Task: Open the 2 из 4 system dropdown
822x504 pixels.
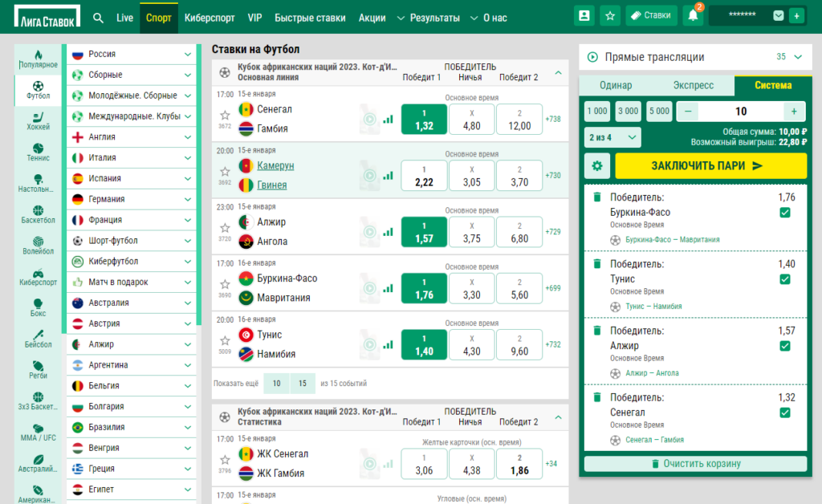Action: coord(612,137)
